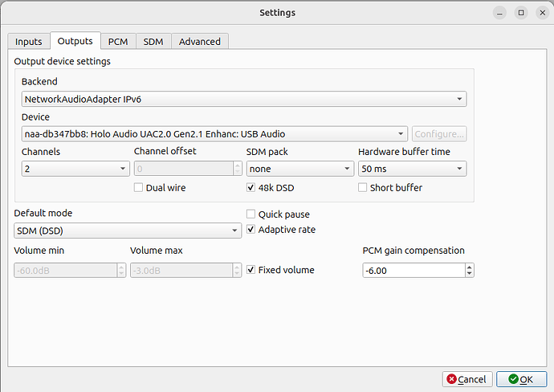Click the Default mode label
Screen dimensions: 554x392
point(43,213)
